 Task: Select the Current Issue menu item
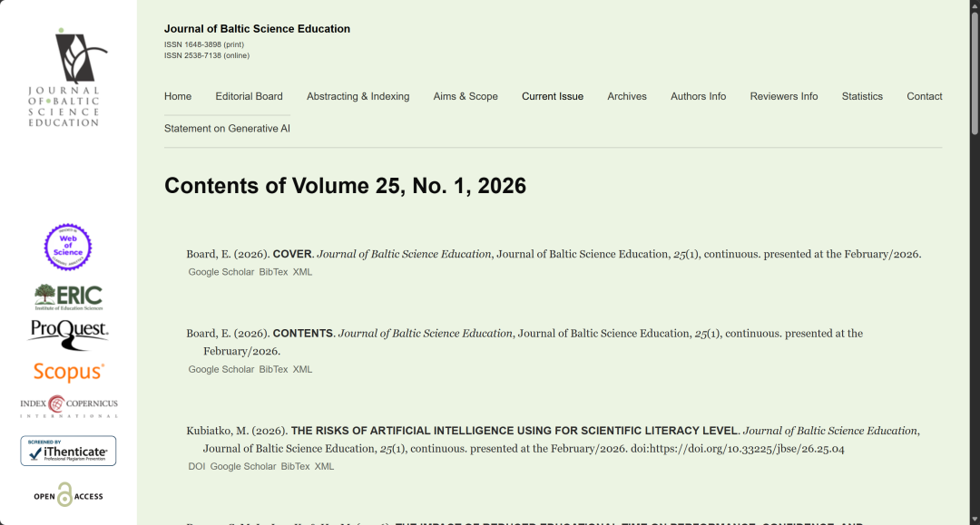pos(553,96)
